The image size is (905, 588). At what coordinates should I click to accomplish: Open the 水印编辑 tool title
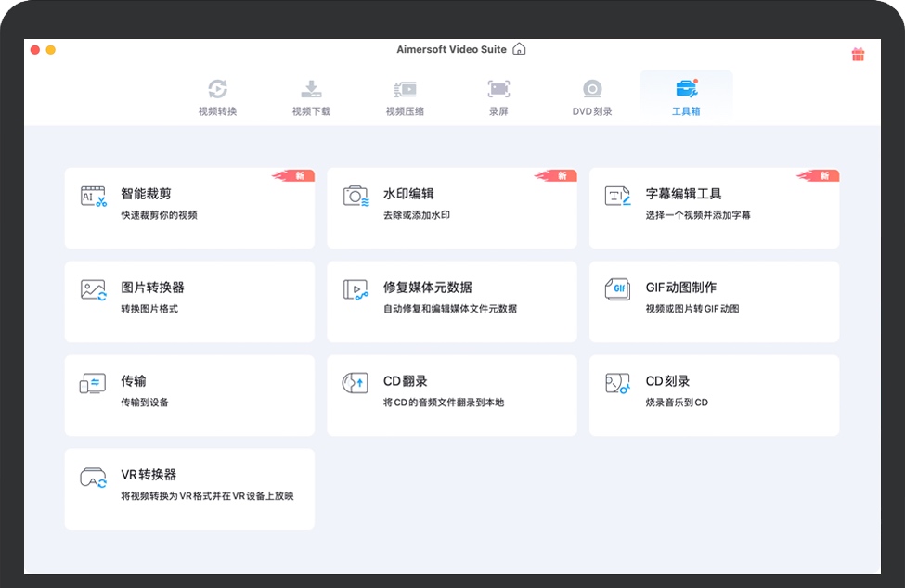point(408,194)
